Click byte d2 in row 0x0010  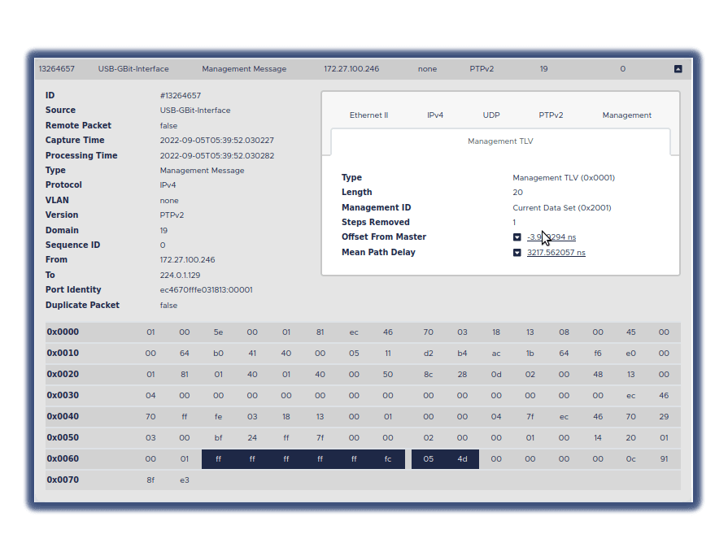428,354
